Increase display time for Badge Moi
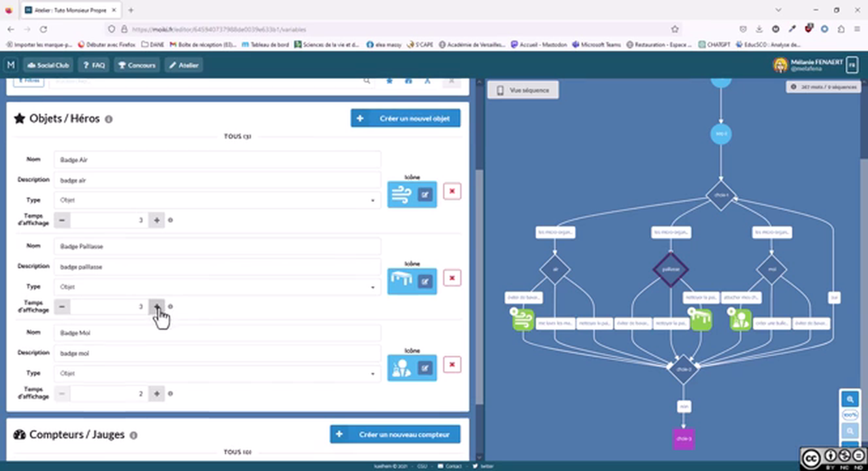868x471 pixels. pos(157,394)
